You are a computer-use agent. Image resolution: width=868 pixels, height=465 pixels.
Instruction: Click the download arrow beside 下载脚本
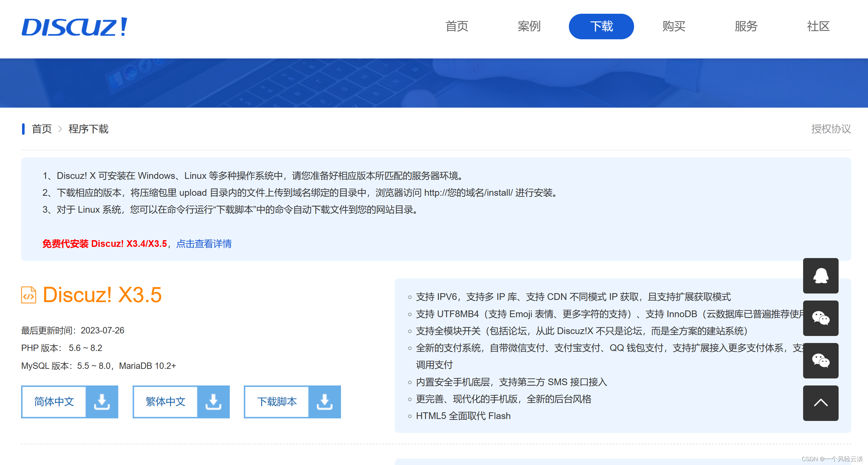[324, 402]
